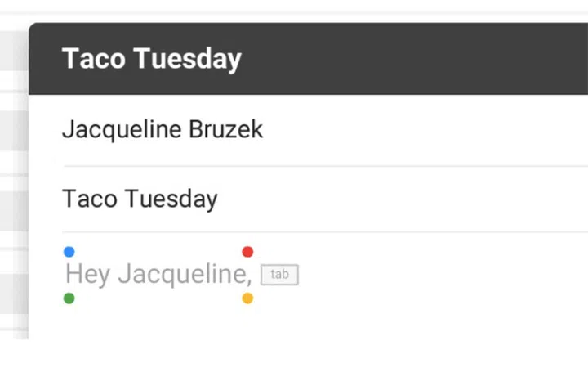Click the red dot beside the suggested greeting
The height and width of the screenshot is (372, 588).
click(247, 252)
